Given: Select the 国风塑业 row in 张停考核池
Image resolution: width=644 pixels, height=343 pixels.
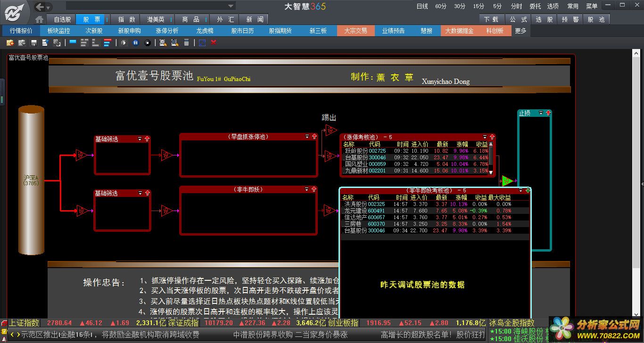Looking at the screenshot, I should (415, 164).
